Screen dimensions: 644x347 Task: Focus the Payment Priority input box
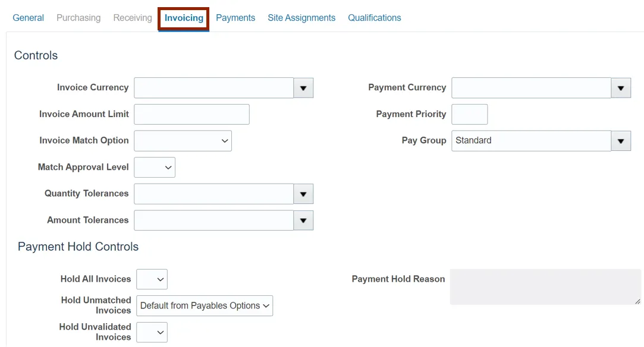click(469, 114)
